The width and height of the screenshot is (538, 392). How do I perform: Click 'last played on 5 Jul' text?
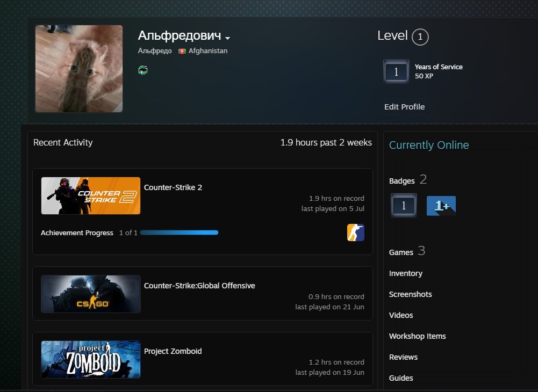click(x=333, y=208)
